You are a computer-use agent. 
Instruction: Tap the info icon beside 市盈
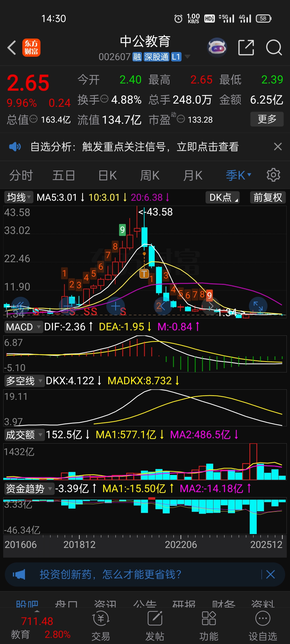point(181,119)
